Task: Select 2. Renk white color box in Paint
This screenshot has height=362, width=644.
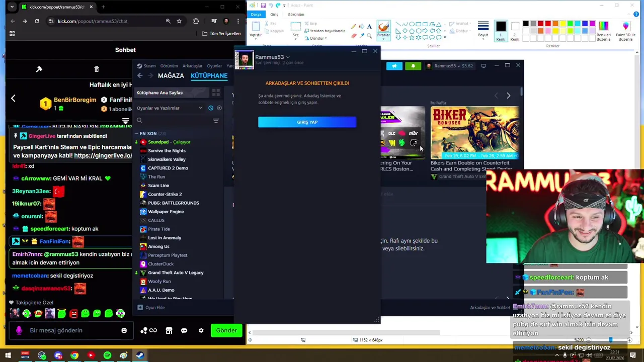Action: click(515, 30)
